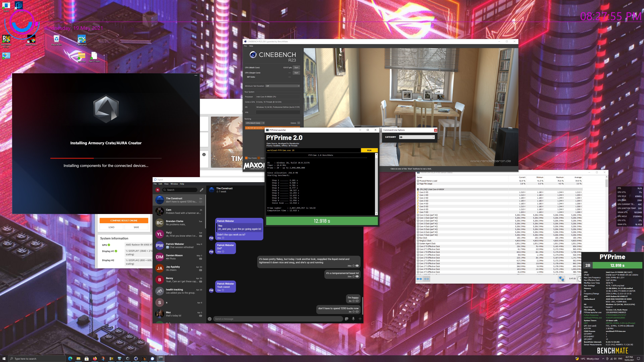Click volume icon in system tray

pyautogui.click(x=615, y=358)
